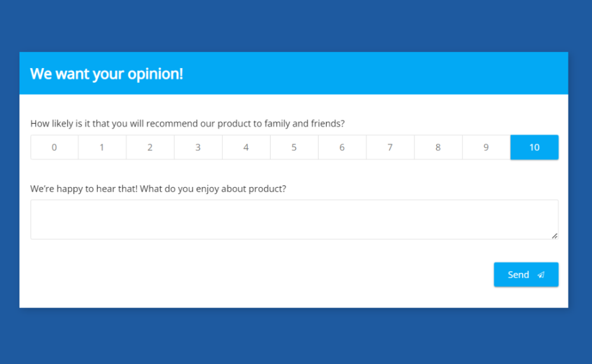This screenshot has width=592, height=364.
Task: Select rating 1 on the recommendation scale
Action: [x=102, y=147]
